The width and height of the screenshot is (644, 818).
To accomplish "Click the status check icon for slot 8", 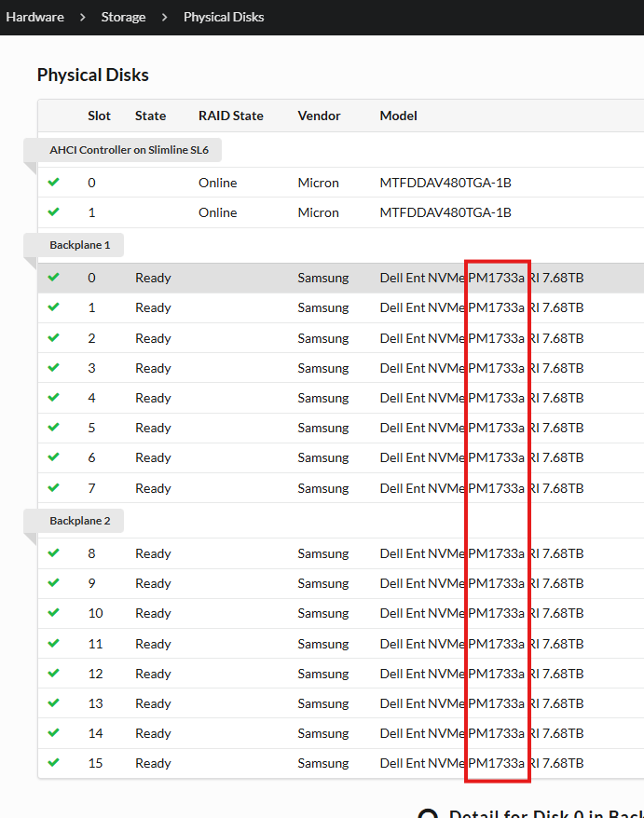I will point(53,552).
